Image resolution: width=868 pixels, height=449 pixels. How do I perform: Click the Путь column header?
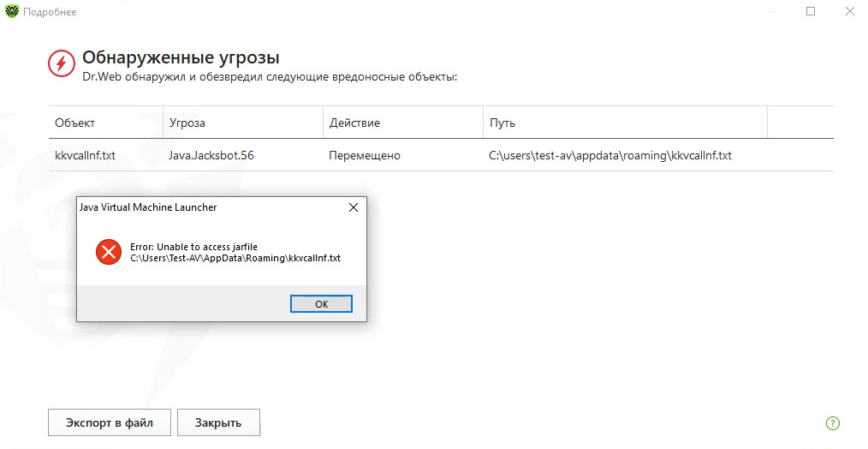(x=502, y=123)
